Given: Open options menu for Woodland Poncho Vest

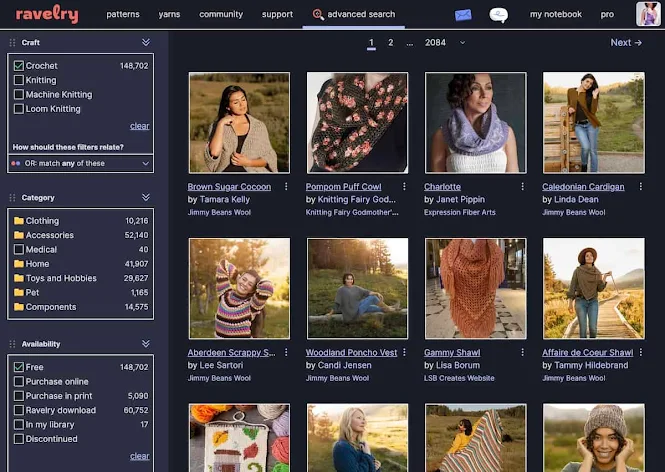Looking at the screenshot, I should (404, 352).
